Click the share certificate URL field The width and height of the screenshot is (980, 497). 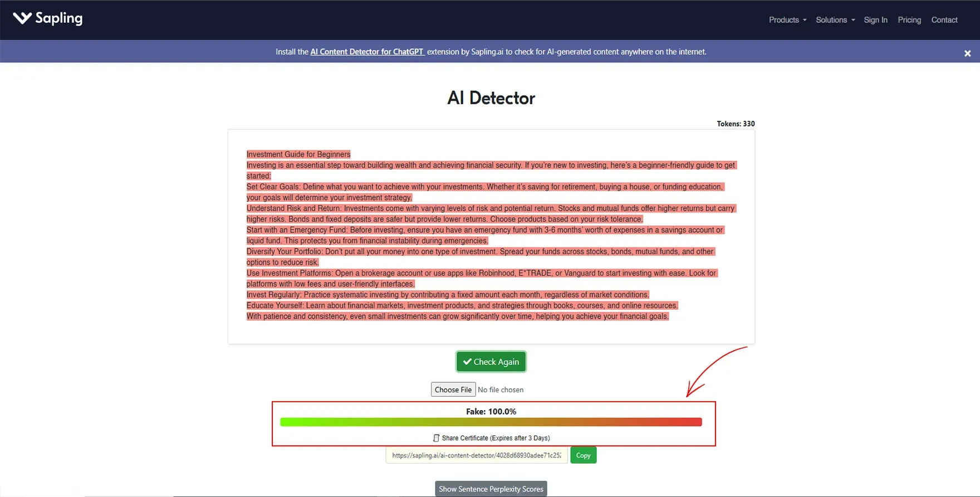point(477,455)
